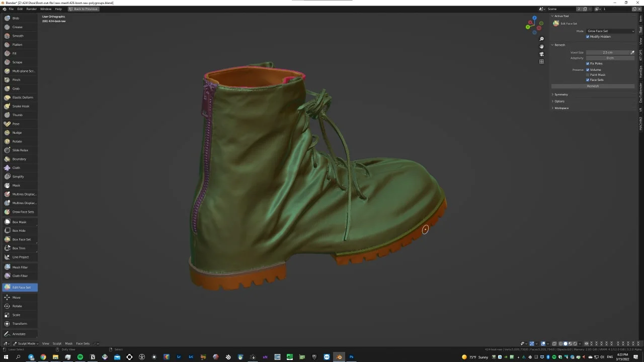
Task: Select the Pose brush
Action: coord(20,124)
